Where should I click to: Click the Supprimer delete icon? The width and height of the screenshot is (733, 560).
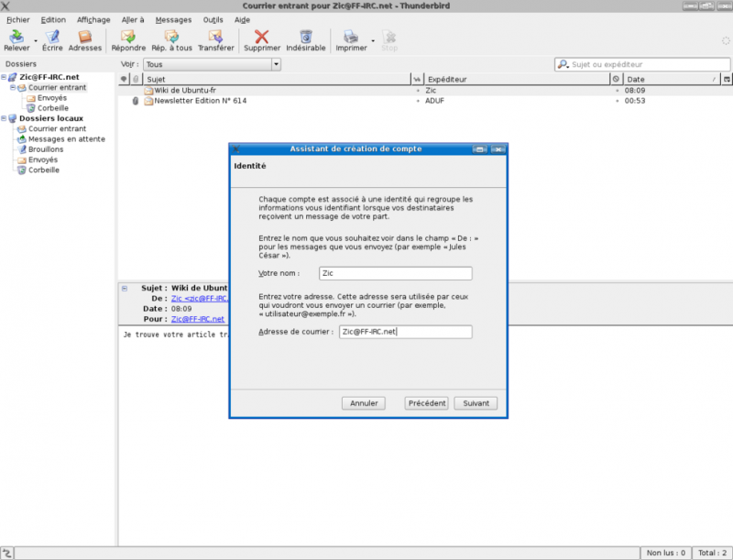(x=261, y=38)
